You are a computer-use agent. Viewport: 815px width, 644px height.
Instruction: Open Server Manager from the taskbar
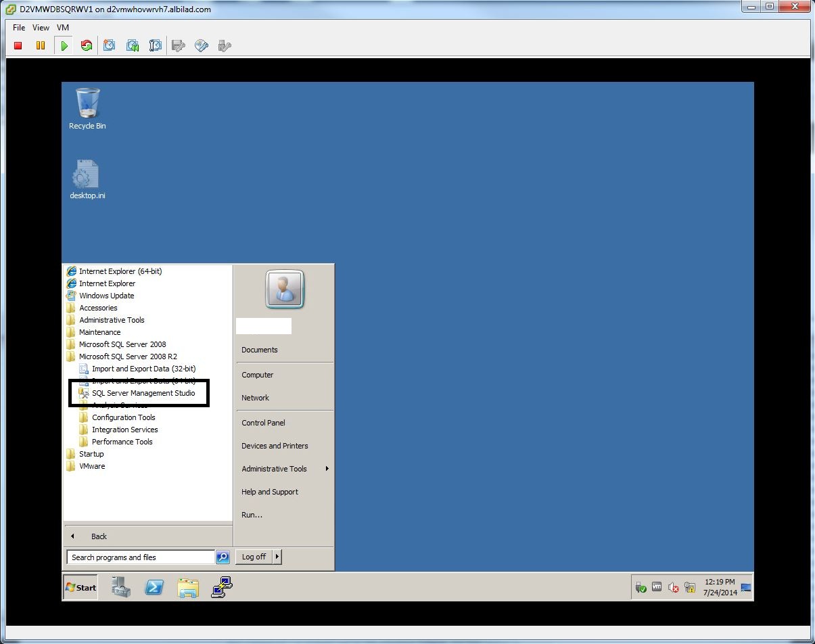click(x=121, y=587)
